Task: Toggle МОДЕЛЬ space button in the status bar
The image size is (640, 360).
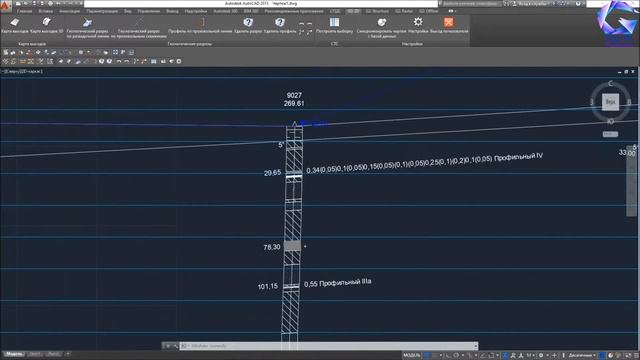Action: [411, 356]
